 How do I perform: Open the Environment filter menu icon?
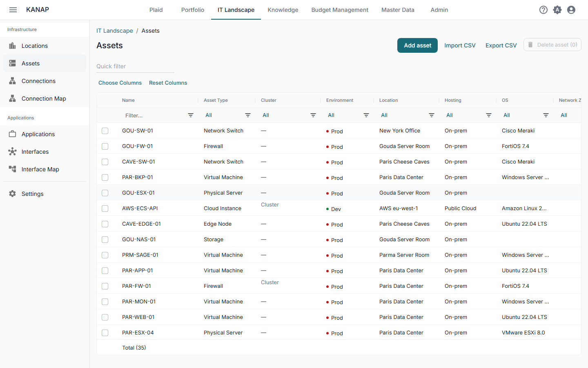pyautogui.click(x=366, y=115)
